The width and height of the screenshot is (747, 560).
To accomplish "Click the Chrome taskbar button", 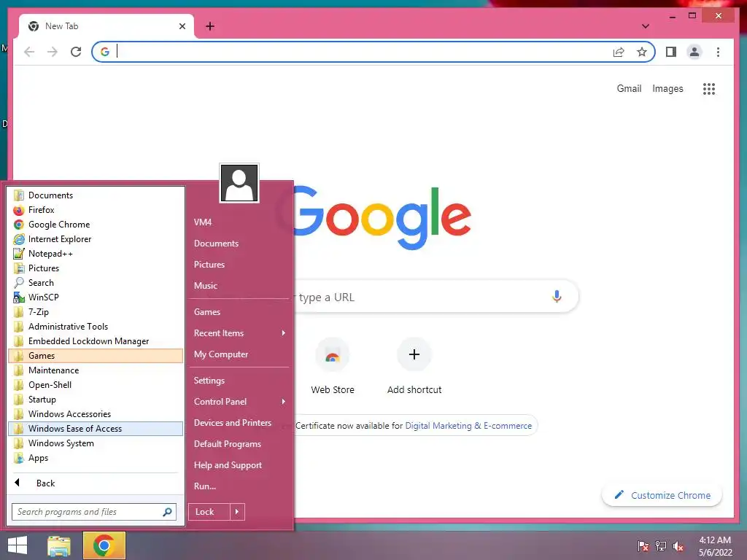I will coord(104,545).
